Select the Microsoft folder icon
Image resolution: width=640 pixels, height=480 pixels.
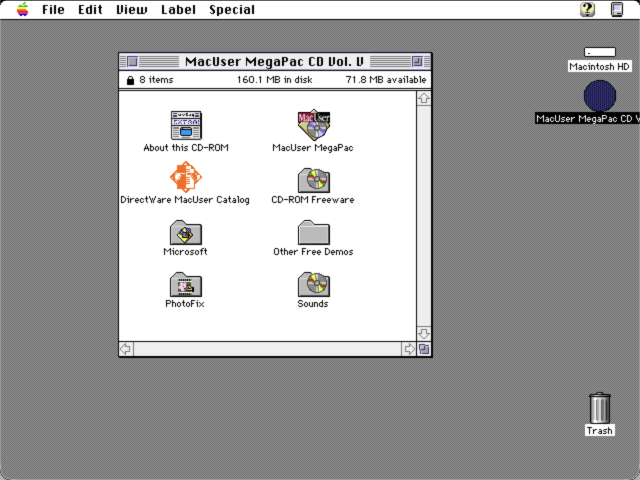point(186,232)
